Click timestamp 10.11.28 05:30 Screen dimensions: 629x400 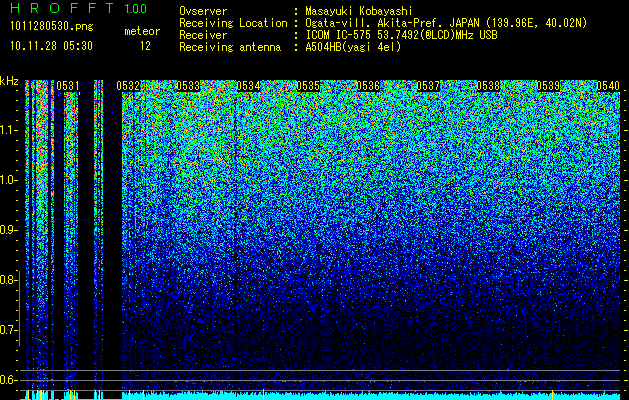click(x=52, y=46)
